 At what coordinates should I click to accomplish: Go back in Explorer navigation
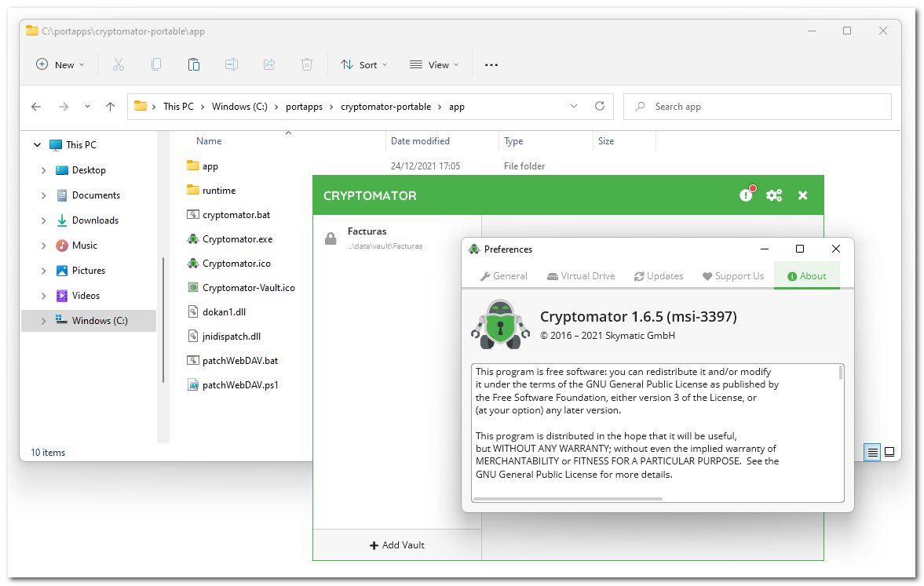point(36,107)
